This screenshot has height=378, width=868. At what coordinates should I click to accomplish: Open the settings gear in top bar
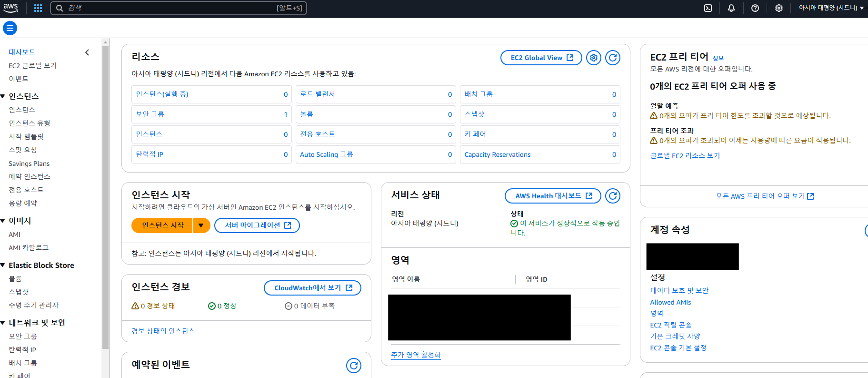tap(779, 8)
